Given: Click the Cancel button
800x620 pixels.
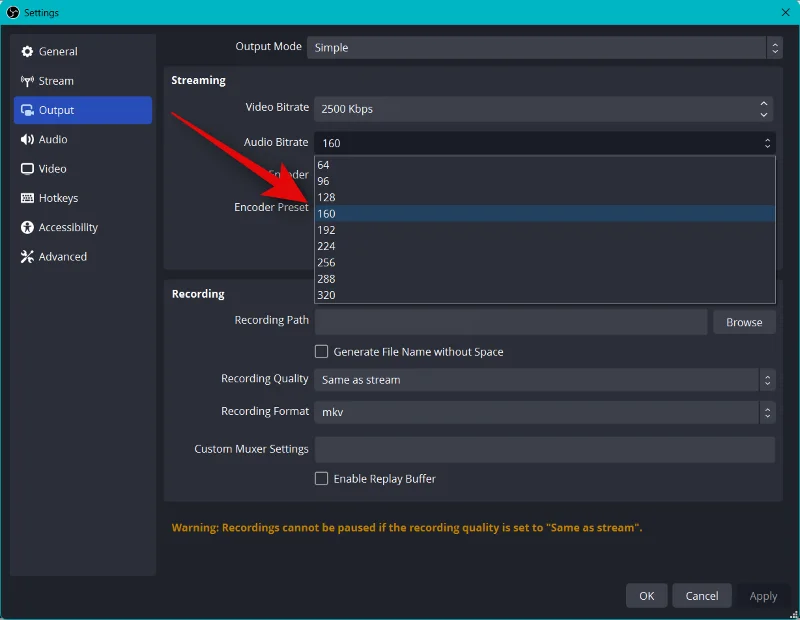Looking at the screenshot, I should (x=702, y=596).
